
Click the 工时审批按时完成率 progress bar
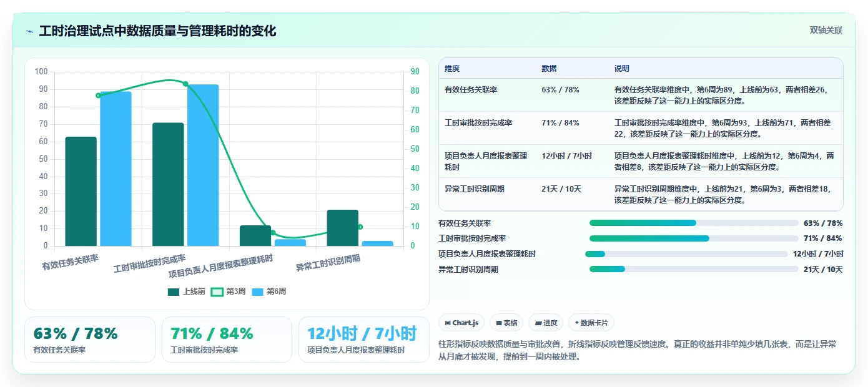pos(694,238)
